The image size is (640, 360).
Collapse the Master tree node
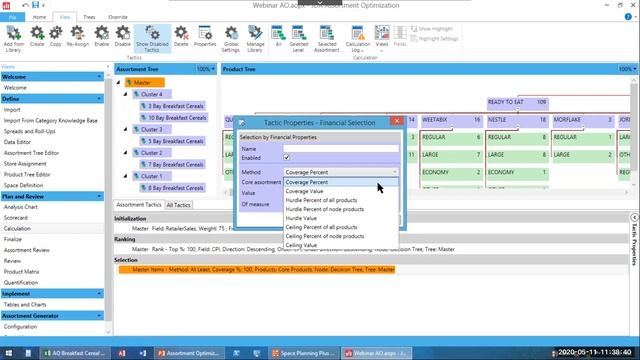coord(118,82)
